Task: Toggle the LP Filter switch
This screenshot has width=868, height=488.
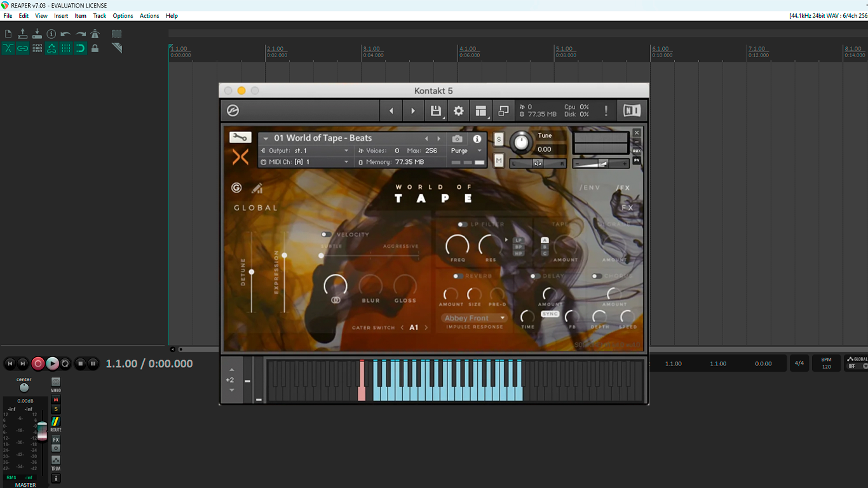Action: (x=462, y=224)
